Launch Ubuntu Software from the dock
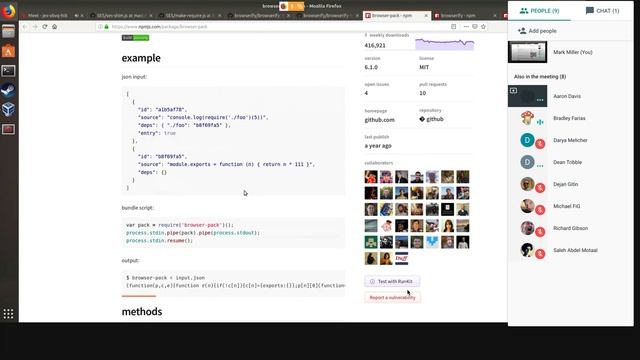Viewport: 640px width, 360px height. coord(8,51)
